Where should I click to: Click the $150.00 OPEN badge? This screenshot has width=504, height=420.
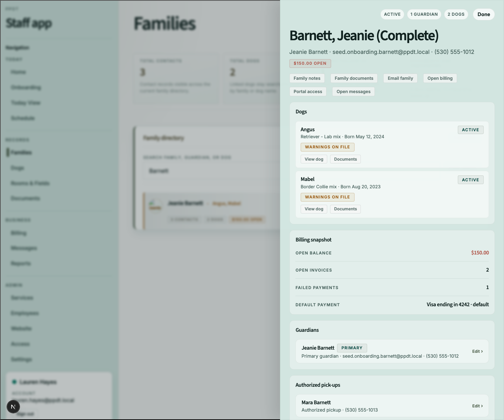(x=310, y=63)
